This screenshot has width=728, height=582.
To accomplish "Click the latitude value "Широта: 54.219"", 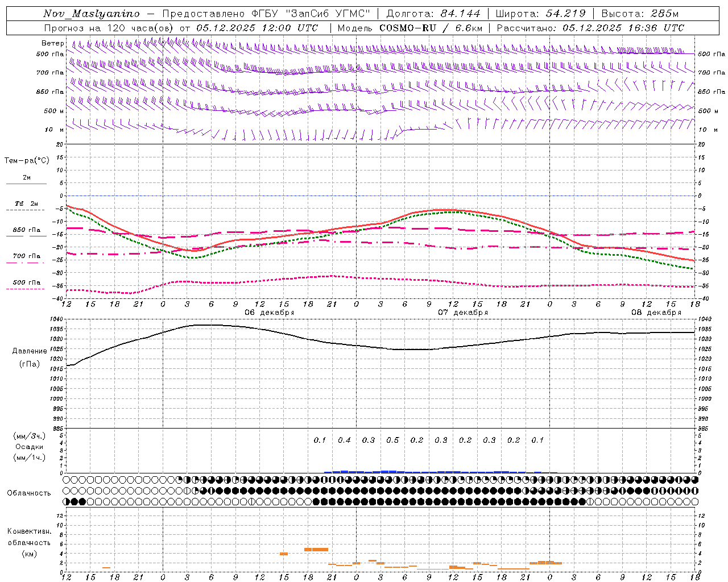I will [x=541, y=14].
